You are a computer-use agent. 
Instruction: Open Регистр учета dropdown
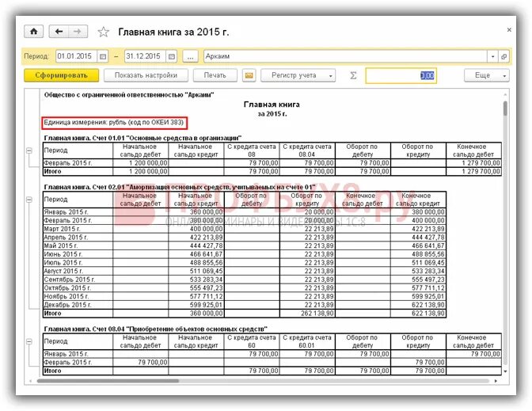[298, 75]
